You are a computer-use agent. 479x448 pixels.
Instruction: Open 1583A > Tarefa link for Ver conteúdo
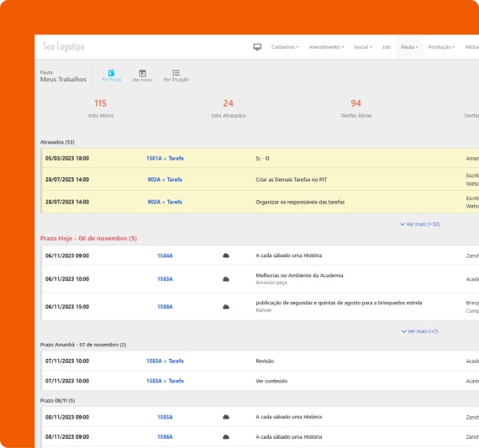165,381
